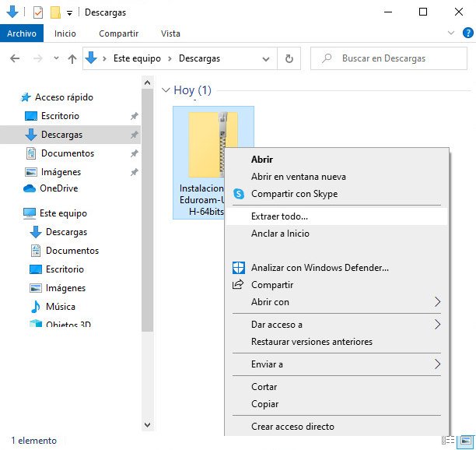Screen dimensions: 476x450
Task: Go back with the left arrow
Action: click(15, 58)
